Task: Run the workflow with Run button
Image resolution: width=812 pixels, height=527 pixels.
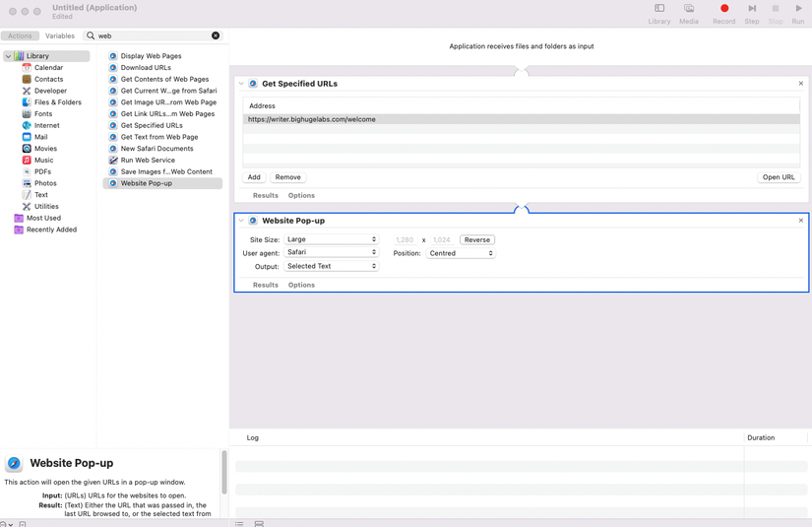Action: [798, 14]
